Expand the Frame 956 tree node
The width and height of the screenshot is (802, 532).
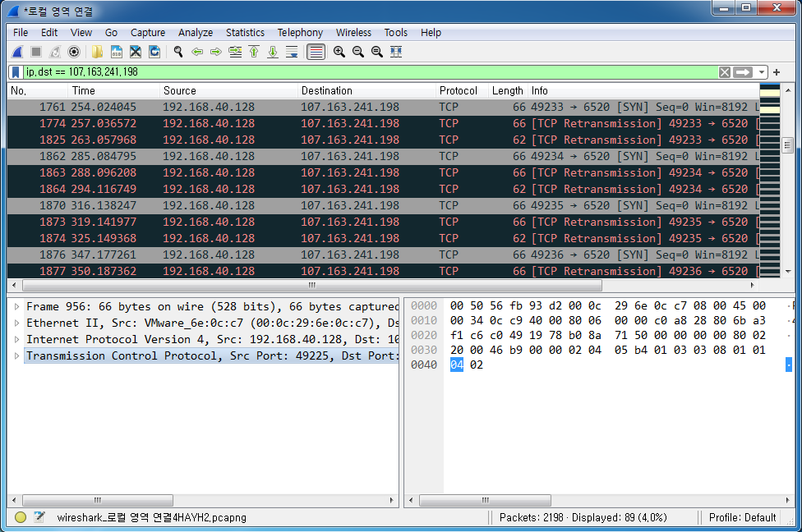(x=17, y=306)
